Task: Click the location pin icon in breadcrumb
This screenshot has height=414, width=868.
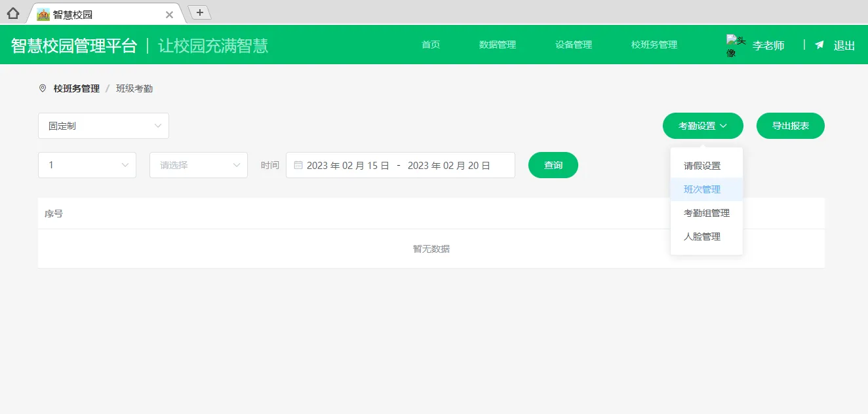Action: (43, 88)
